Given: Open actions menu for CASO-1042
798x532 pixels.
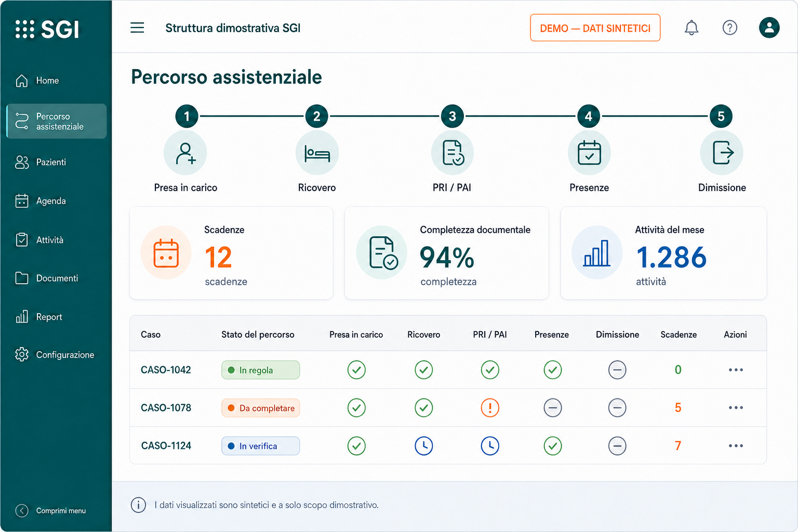Looking at the screenshot, I should point(736,370).
